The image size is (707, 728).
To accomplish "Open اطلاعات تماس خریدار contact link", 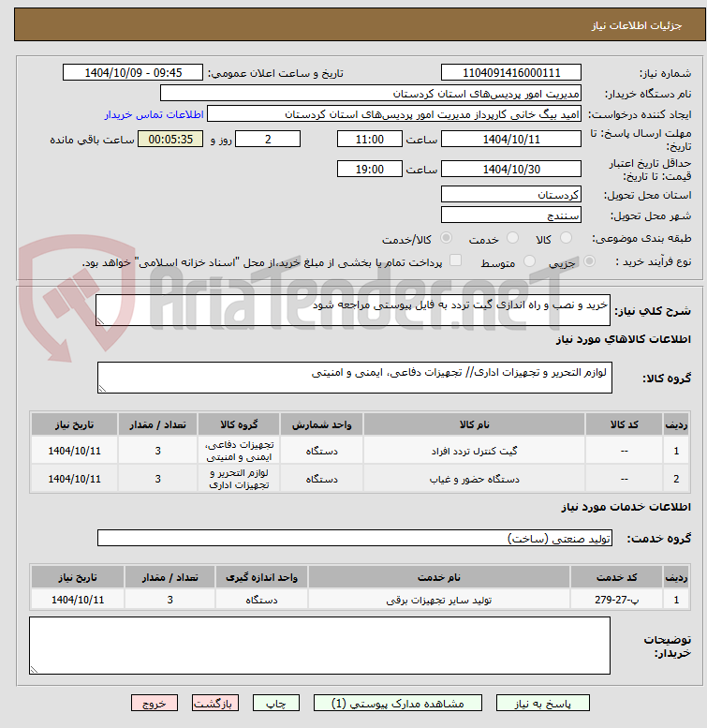I will (x=154, y=114).
